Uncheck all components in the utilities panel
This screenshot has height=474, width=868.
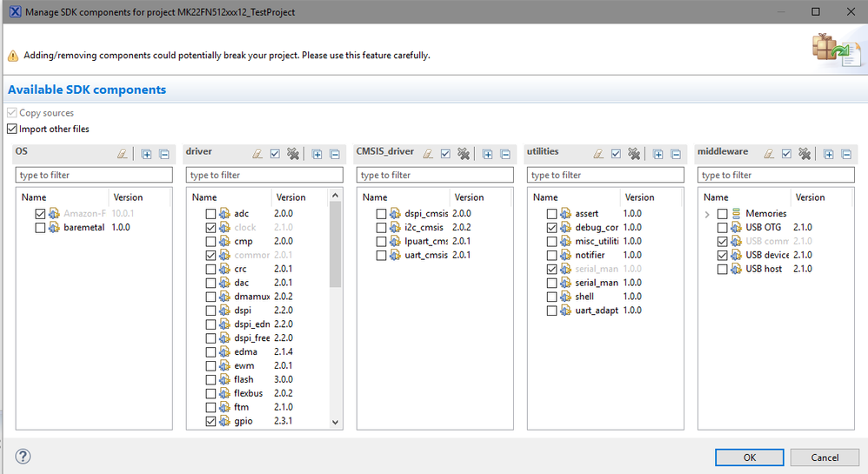[634, 154]
